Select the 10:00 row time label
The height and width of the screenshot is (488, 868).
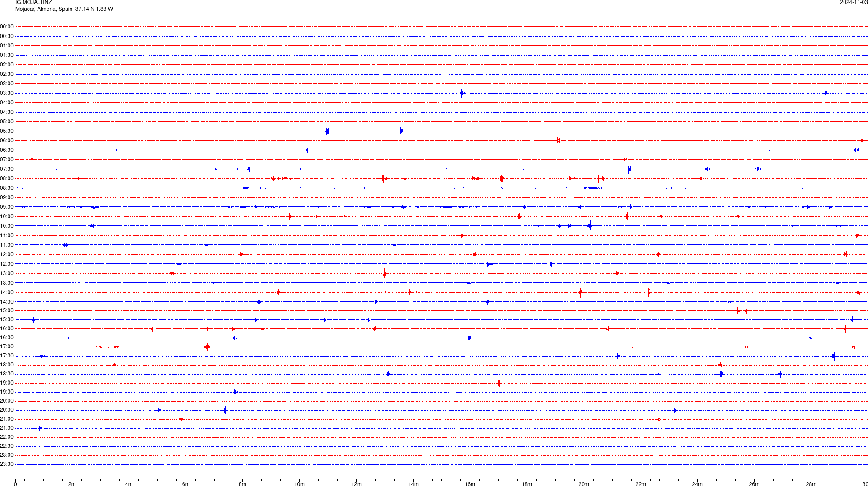[7, 216]
